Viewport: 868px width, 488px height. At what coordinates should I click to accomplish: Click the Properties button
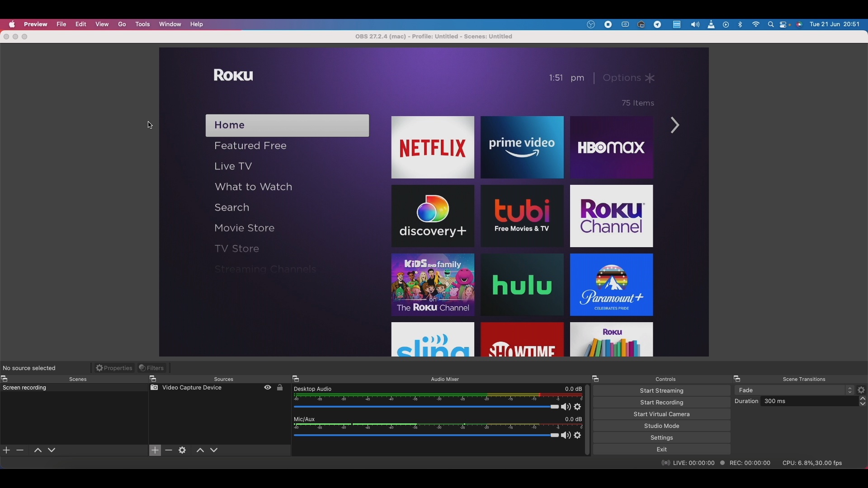(x=114, y=368)
